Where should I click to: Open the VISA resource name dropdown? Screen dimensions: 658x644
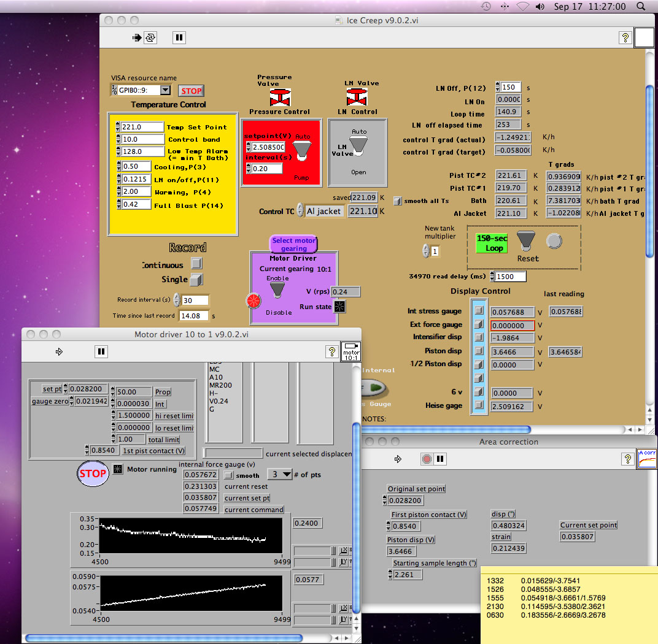(165, 90)
